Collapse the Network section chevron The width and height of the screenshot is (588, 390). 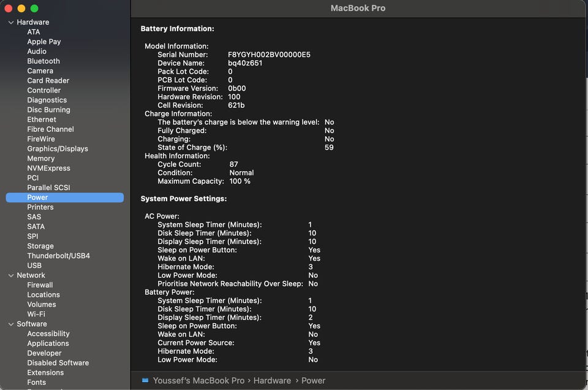point(10,275)
